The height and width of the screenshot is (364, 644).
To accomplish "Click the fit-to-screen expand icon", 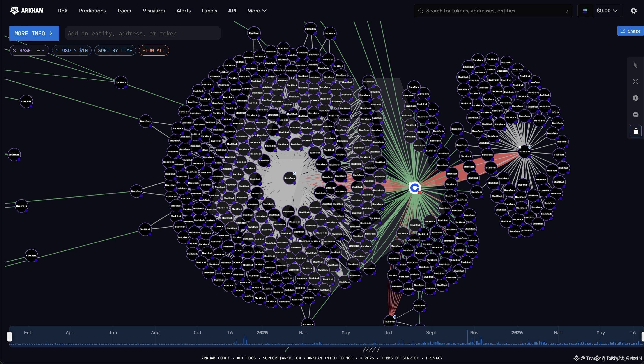I will (x=635, y=82).
